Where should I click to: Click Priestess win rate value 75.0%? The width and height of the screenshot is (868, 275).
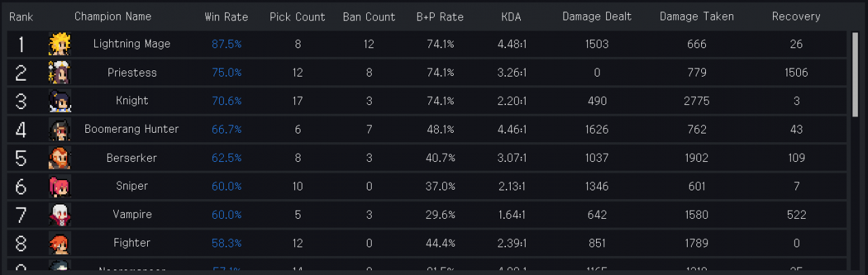click(x=226, y=72)
